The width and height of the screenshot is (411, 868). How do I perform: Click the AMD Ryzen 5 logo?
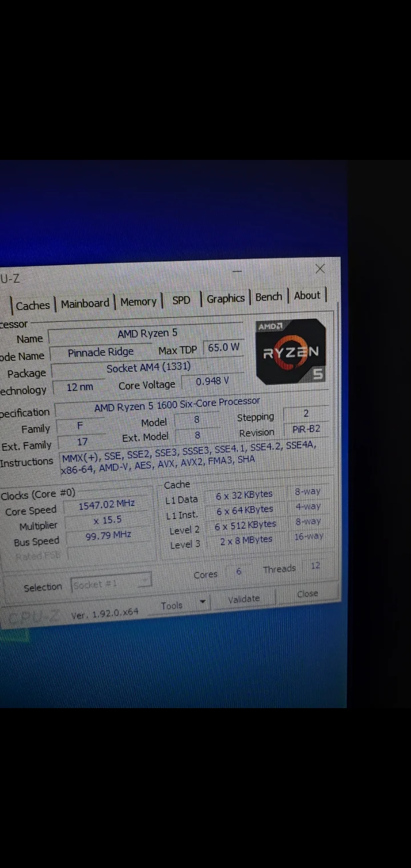point(291,351)
